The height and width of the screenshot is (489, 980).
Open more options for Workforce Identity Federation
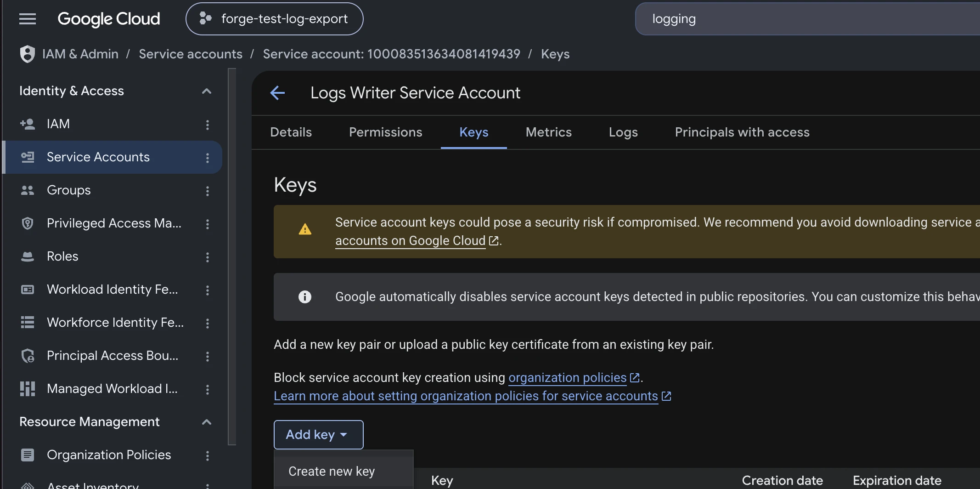(x=208, y=323)
